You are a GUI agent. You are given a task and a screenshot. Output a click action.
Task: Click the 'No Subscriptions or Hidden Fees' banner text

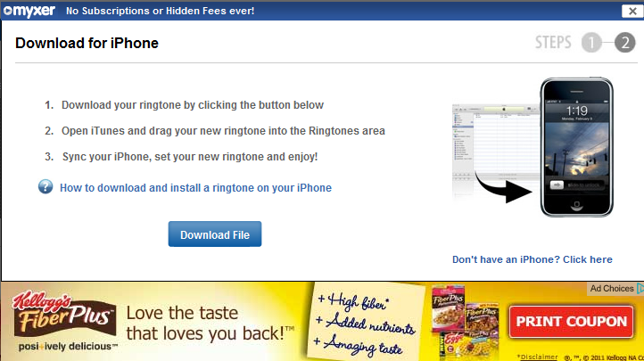coord(161,11)
